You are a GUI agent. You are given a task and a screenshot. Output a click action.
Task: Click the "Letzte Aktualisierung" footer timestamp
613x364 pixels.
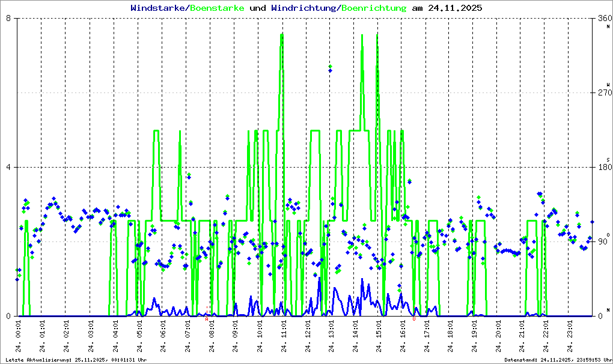[75, 360]
